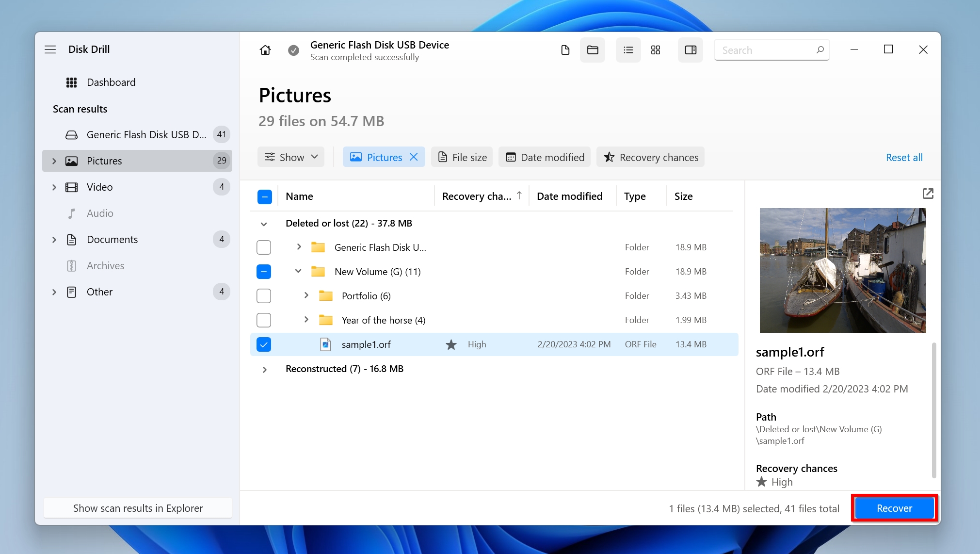Click the panel/split view icon
This screenshot has width=980, height=554.
[x=690, y=49]
